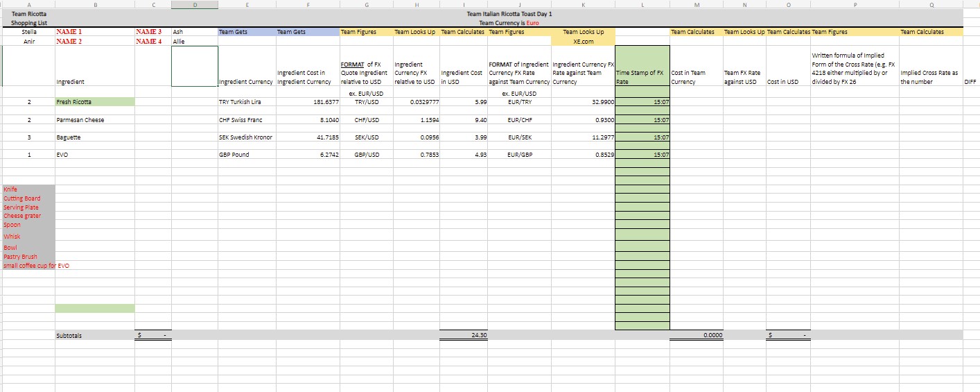Click the FX rate 1.1594

416,119
